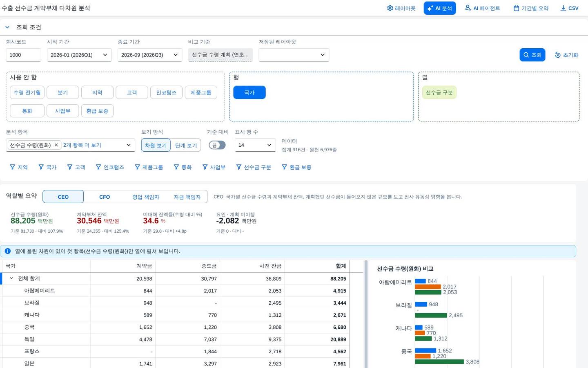This screenshot has width=588, height=368.
Task: Toggle the 기준 대비 switch
Action: point(217,145)
